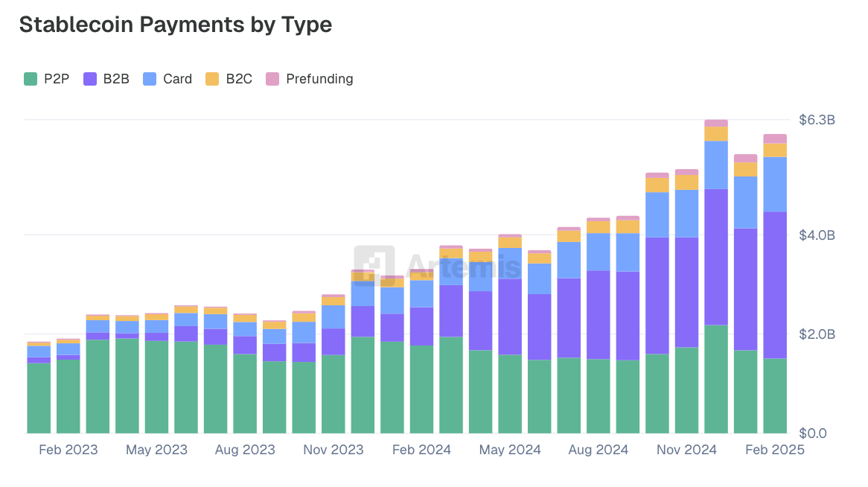Click the Nov 2024 axis label
The height and width of the screenshot is (487, 868).
click(686, 450)
